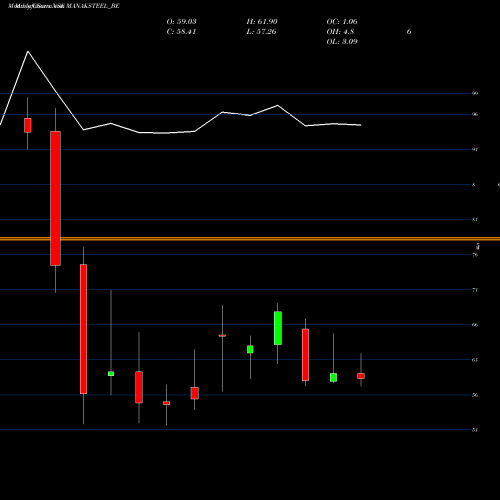Click the 76 price axis label
The width and height of the screenshot is (500, 500).
coord(475,255)
